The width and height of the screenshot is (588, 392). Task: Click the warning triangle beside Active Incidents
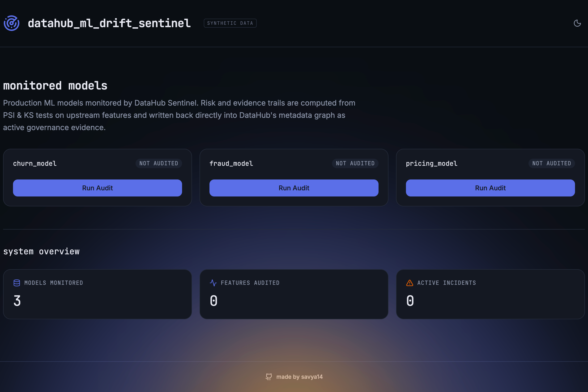[409, 283]
